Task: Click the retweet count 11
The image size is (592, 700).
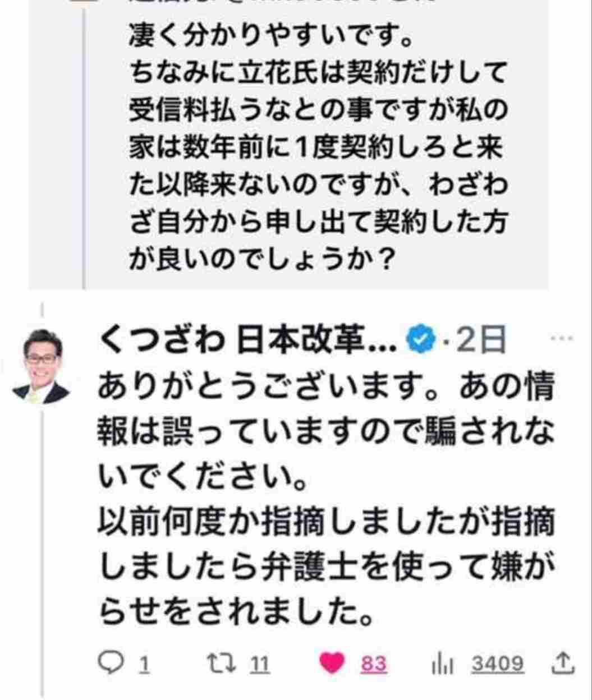Action: point(259,665)
